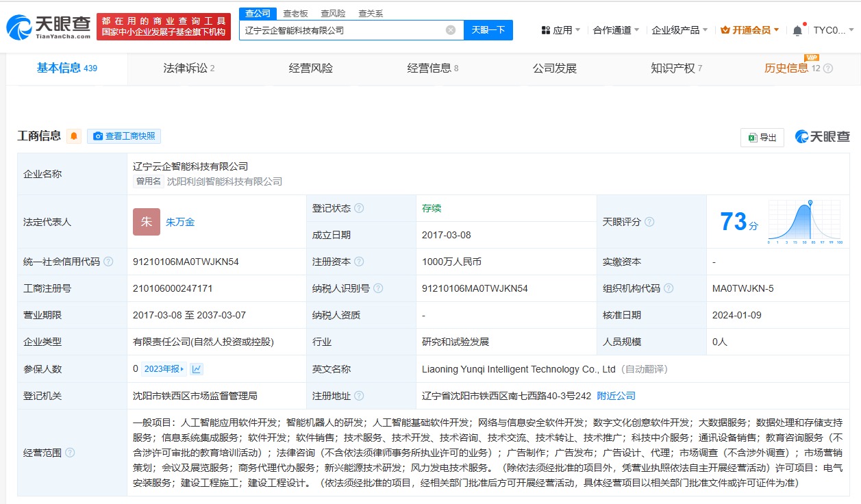Viewport: 861px width, 504px height.
Task: Click the 研究和试验发展 industry value
Action: tap(456, 342)
